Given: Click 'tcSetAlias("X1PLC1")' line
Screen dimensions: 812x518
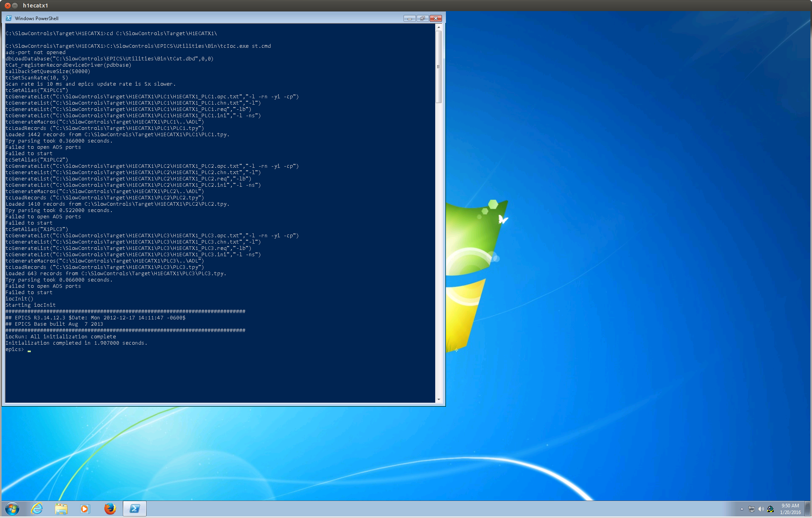Looking at the screenshot, I should pos(37,90).
